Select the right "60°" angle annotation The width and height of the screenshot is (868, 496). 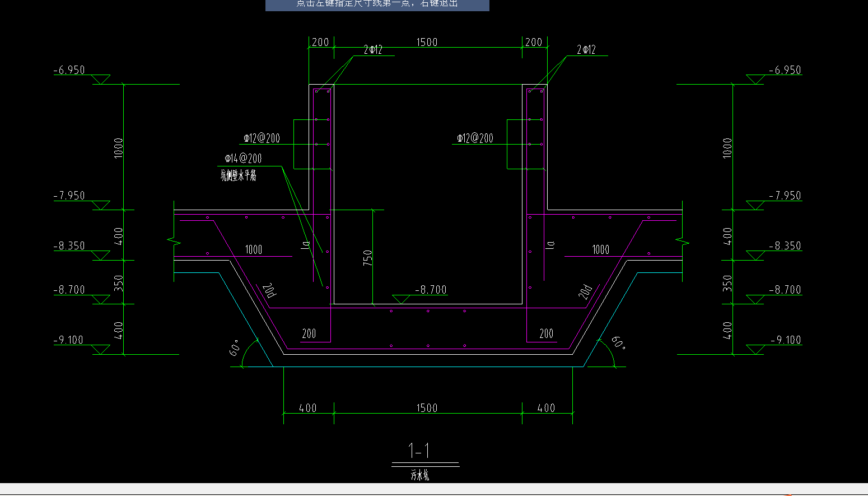coord(618,342)
